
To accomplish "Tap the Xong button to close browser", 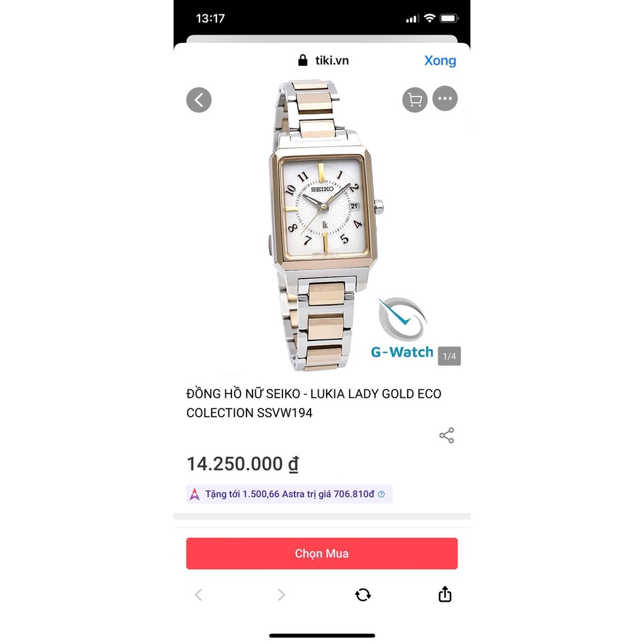I will coord(440,61).
